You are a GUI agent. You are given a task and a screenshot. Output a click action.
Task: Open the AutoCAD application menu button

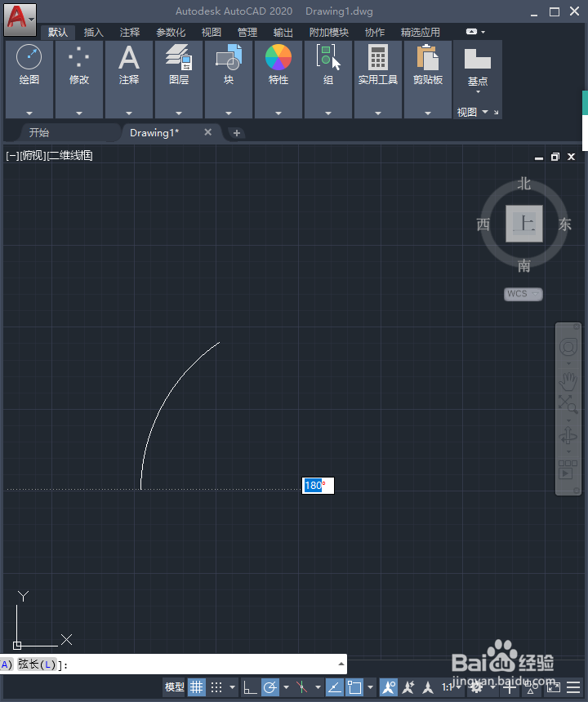pos(20,20)
